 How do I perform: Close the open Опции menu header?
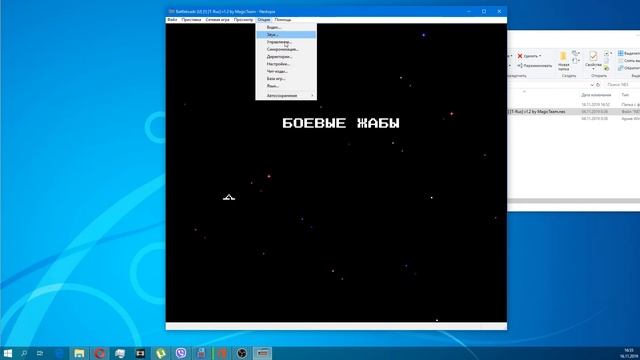point(264,20)
